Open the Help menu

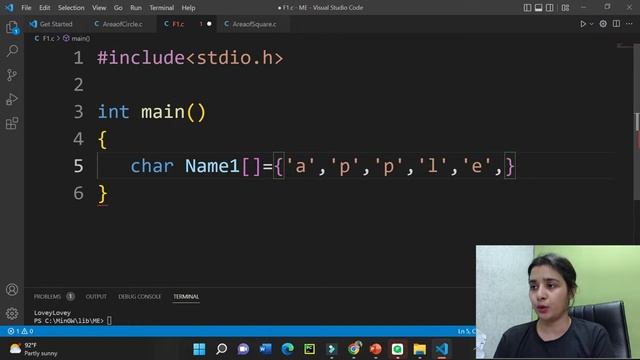188,8
